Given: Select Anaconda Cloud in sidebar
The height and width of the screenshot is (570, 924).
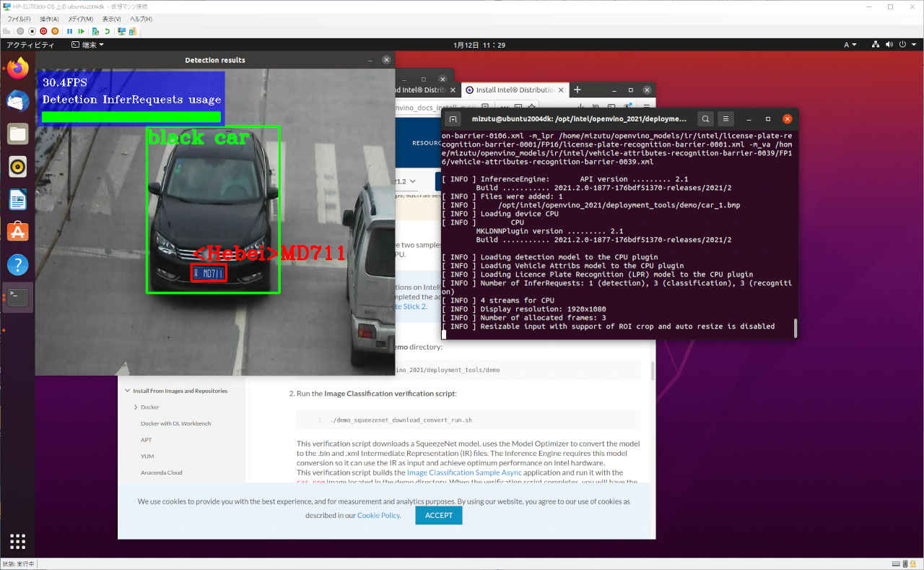Looking at the screenshot, I should pos(162,472).
